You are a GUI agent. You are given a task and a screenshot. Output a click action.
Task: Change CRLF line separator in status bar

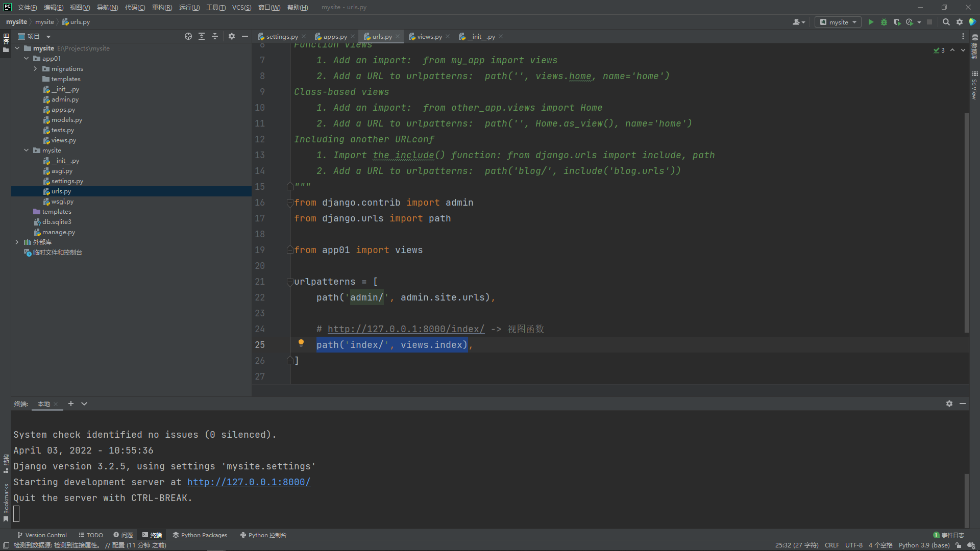(x=832, y=545)
